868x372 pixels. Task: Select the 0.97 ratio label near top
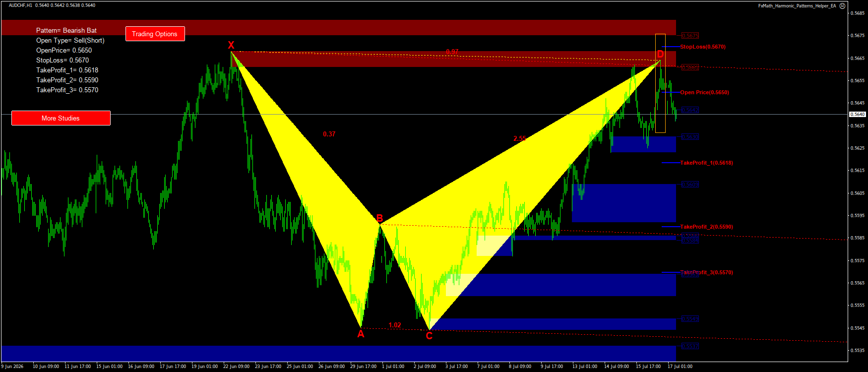[x=452, y=52]
